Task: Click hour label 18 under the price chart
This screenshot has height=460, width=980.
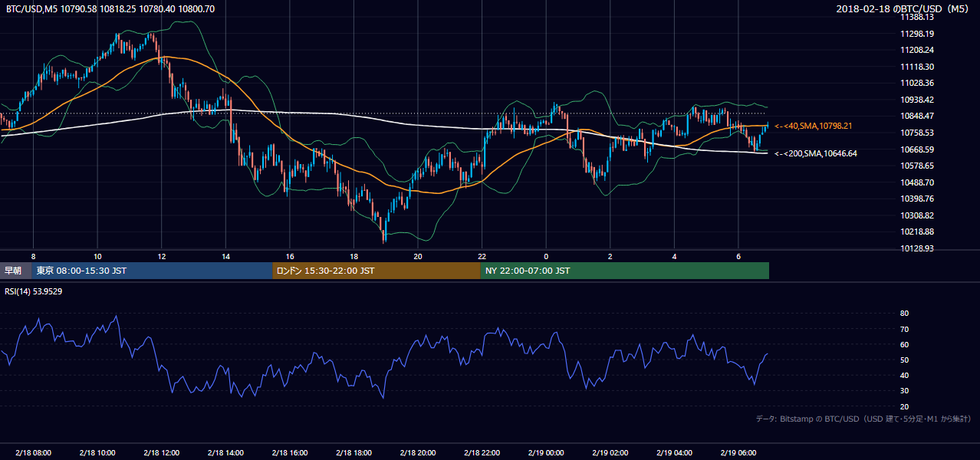Action: pos(354,256)
